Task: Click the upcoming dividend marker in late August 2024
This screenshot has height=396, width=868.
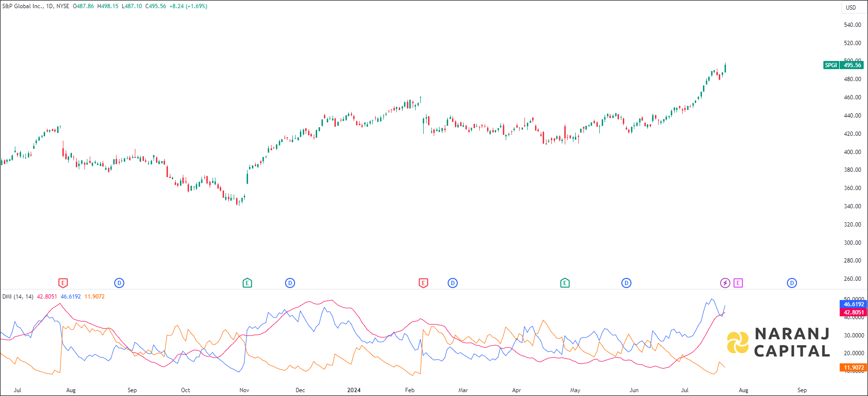Action: tap(792, 283)
